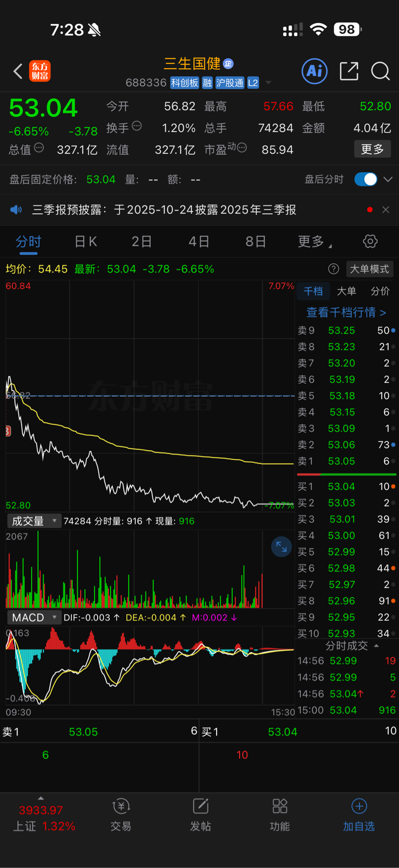The height and width of the screenshot is (868, 399).
Task: Tap the 发帖 post icon
Action: 201,815
